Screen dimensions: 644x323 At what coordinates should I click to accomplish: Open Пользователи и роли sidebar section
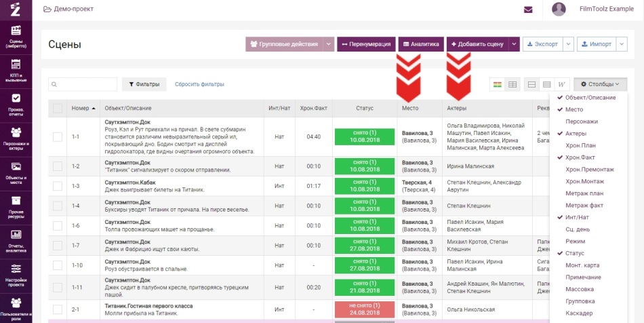point(16,308)
